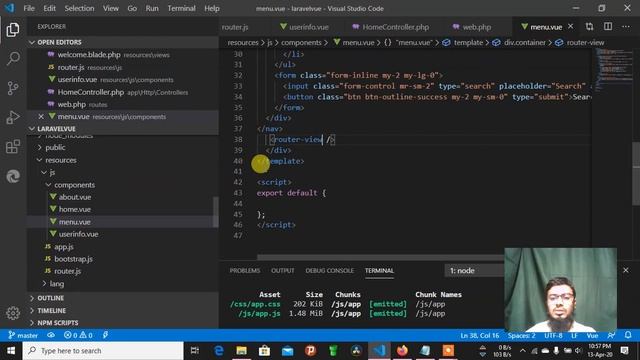Close menu.vue in Open Editors list
This screenshot has width=640, height=360.
[x=41, y=117]
